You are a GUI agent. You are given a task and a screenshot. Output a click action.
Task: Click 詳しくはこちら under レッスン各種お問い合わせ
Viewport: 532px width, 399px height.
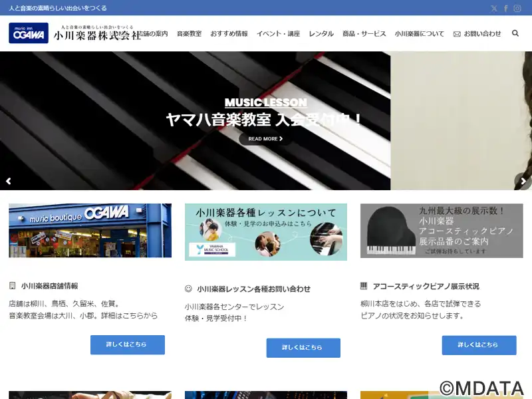coord(303,348)
